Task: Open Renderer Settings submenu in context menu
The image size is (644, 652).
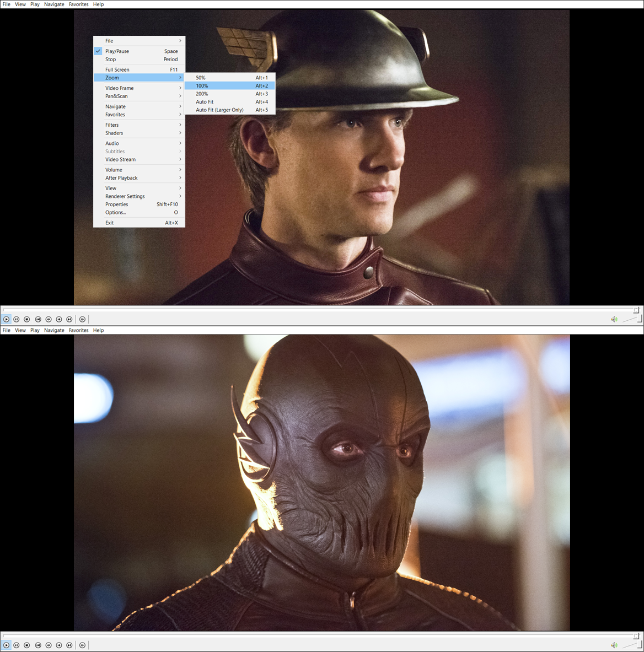Action: 139,196
